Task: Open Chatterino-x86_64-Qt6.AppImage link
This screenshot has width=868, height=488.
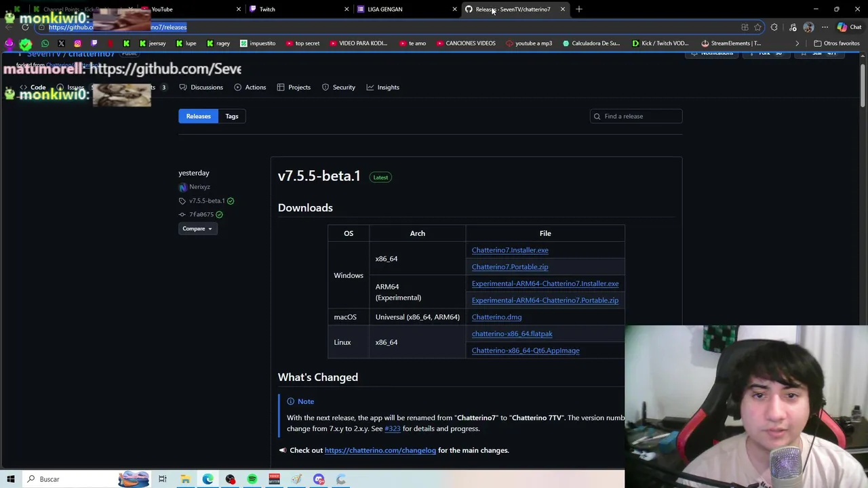Action: [x=526, y=350]
